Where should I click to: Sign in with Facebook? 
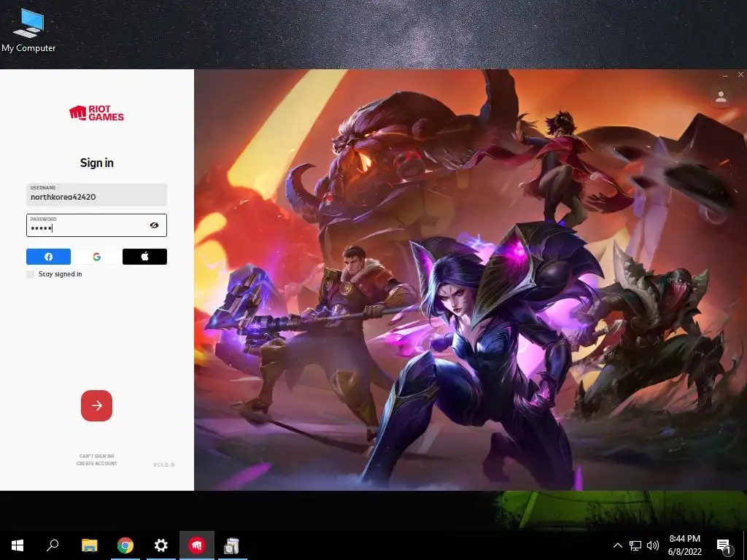[x=48, y=257]
